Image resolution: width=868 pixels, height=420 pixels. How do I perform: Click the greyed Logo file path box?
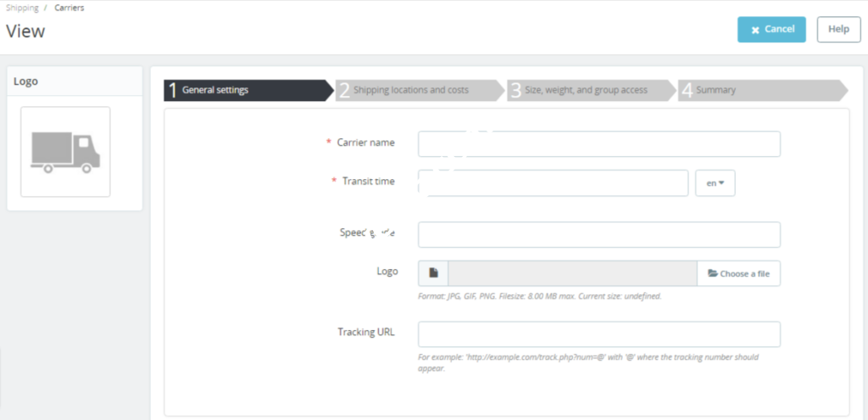pos(572,273)
